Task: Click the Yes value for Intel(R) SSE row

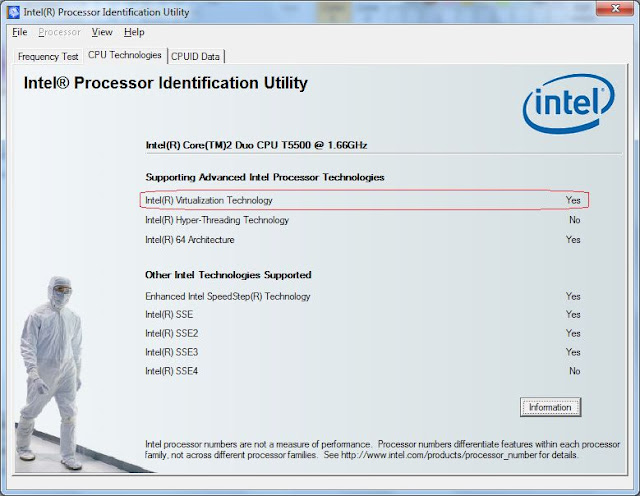Action: pos(573,314)
